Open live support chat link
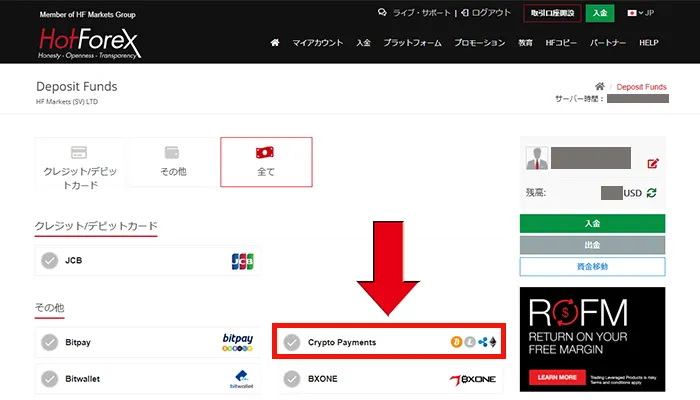 [x=414, y=13]
